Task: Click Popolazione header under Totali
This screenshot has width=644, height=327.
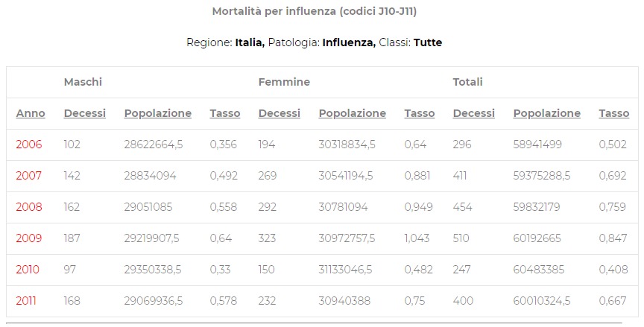Action: point(547,113)
